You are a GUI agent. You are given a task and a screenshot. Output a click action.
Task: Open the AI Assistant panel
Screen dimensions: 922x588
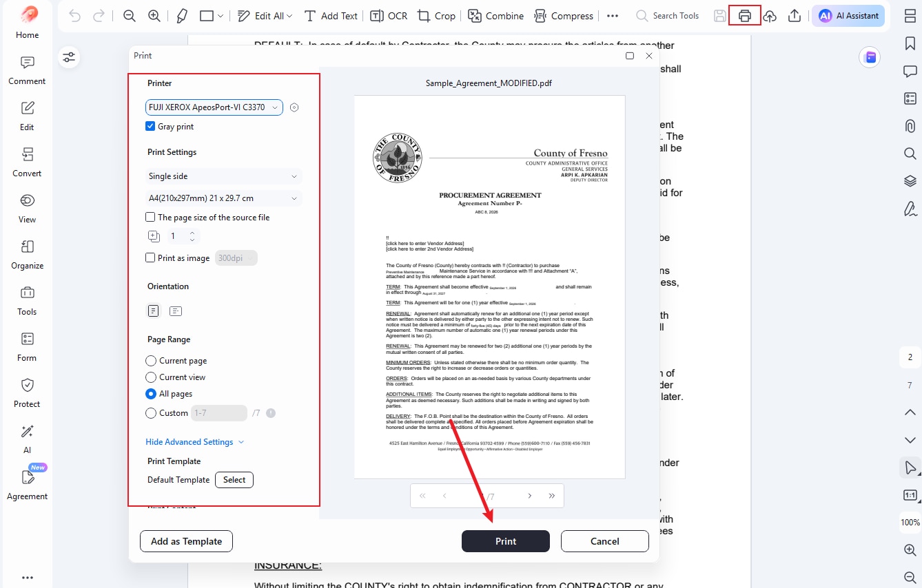(848, 16)
